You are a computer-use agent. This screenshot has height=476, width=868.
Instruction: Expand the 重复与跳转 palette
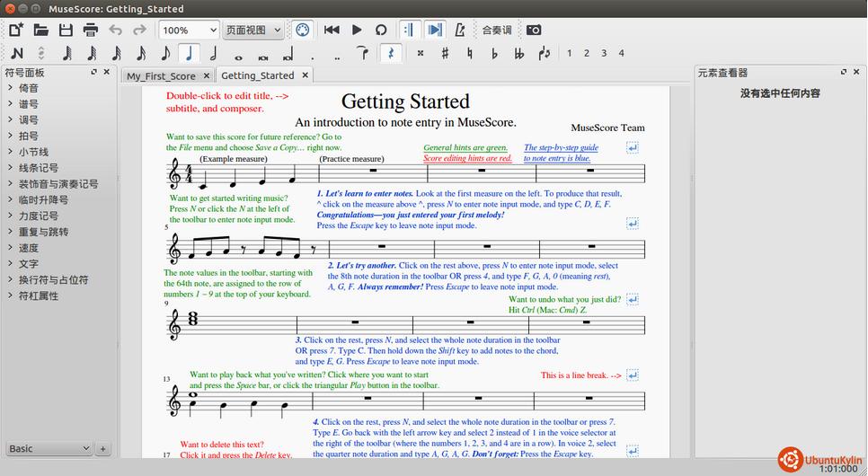click(x=10, y=232)
